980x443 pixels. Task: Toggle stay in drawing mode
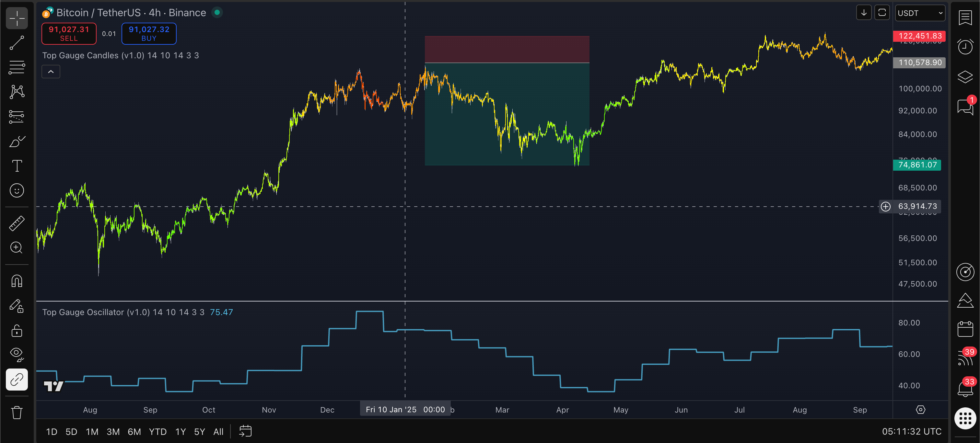coord(17,306)
